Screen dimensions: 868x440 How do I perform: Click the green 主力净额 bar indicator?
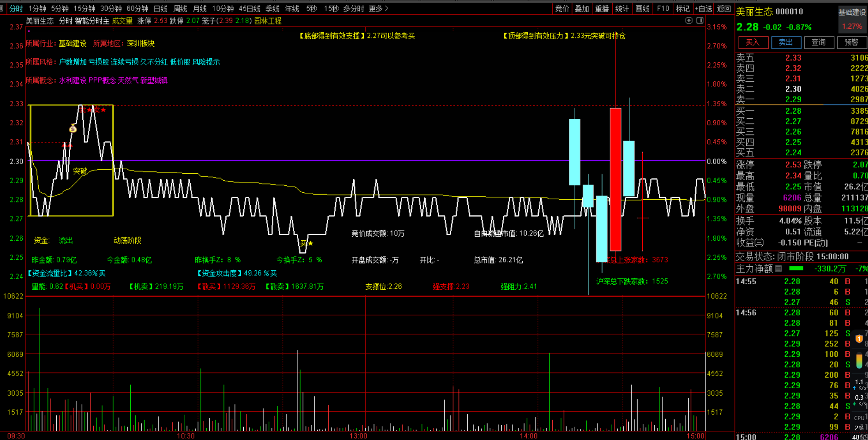[796, 269]
